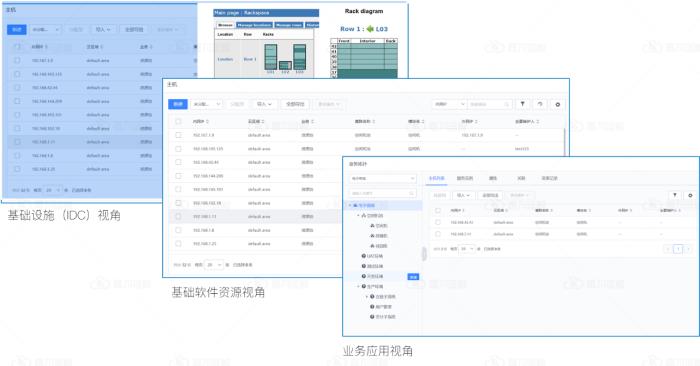700x366 pixels.
Task: Open the 导入 dropdown in middle host window
Action: point(265,104)
